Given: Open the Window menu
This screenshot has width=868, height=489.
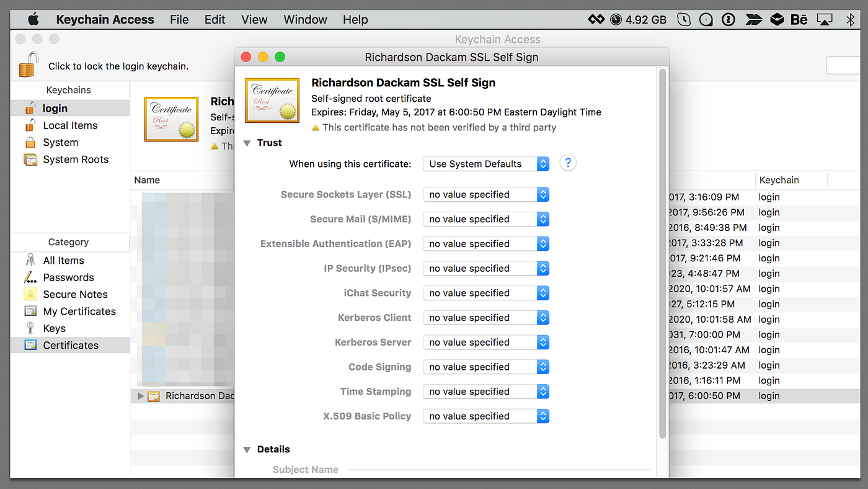Looking at the screenshot, I should [306, 19].
